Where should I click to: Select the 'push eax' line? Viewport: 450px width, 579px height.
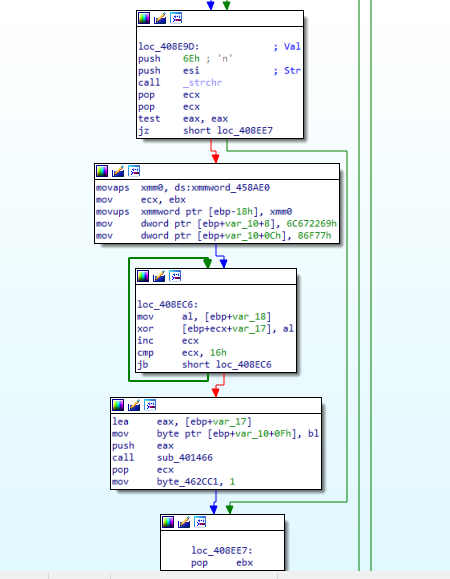[143, 446]
